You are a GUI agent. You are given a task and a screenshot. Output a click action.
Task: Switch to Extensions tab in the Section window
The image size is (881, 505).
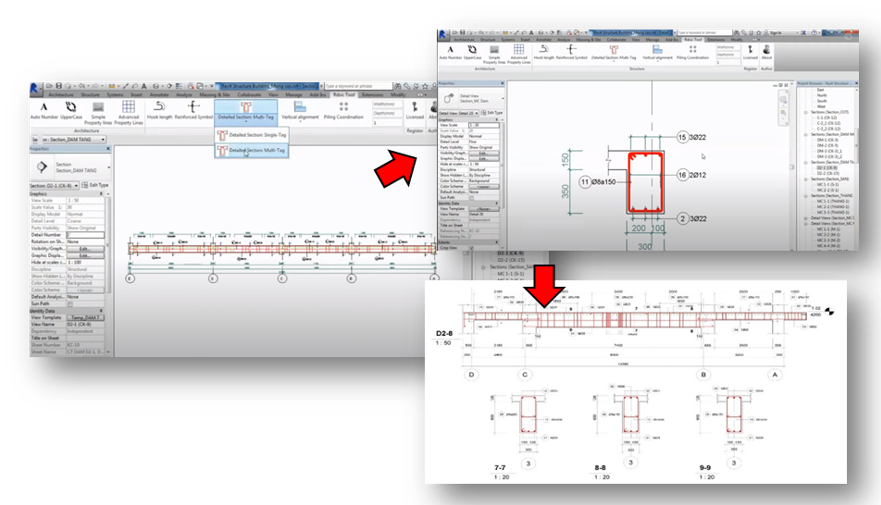pyautogui.click(x=373, y=95)
